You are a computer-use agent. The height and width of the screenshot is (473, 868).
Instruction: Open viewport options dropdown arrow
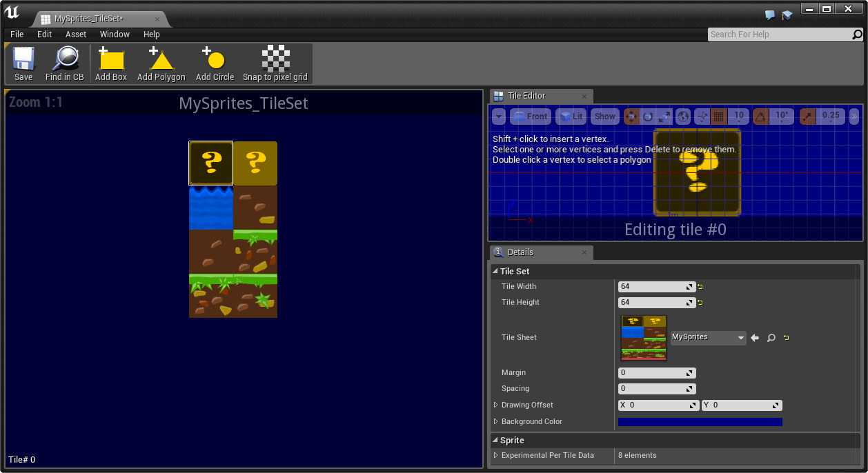[x=499, y=117]
